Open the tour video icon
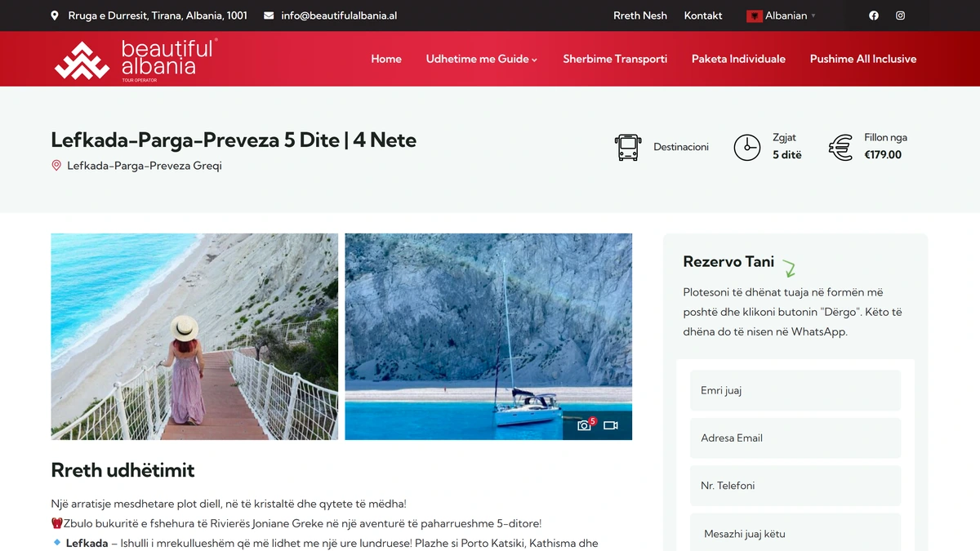The height and width of the screenshot is (551, 980). tap(611, 425)
